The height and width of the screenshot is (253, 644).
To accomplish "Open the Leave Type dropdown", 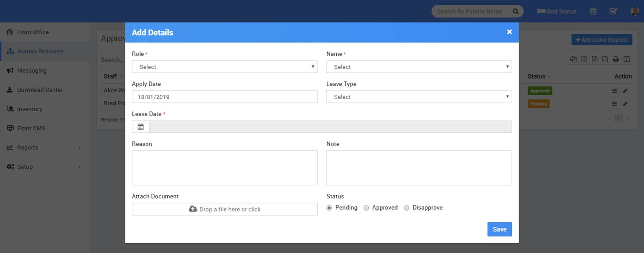I will click(x=419, y=97).
